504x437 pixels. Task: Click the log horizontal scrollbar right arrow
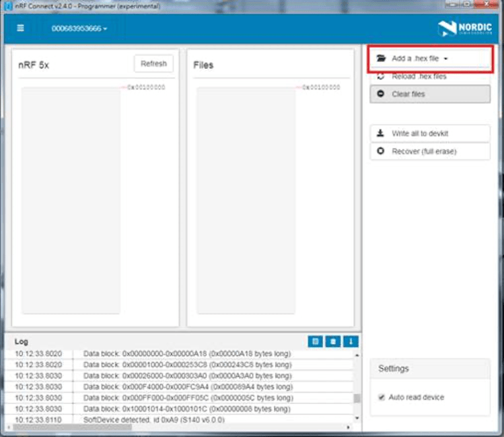(x=349, y=428)
